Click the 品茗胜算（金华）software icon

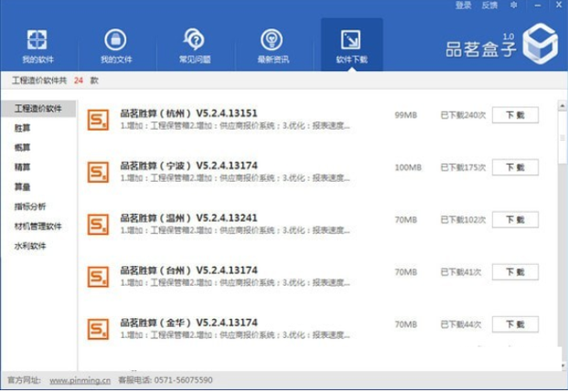click(98, 329)
